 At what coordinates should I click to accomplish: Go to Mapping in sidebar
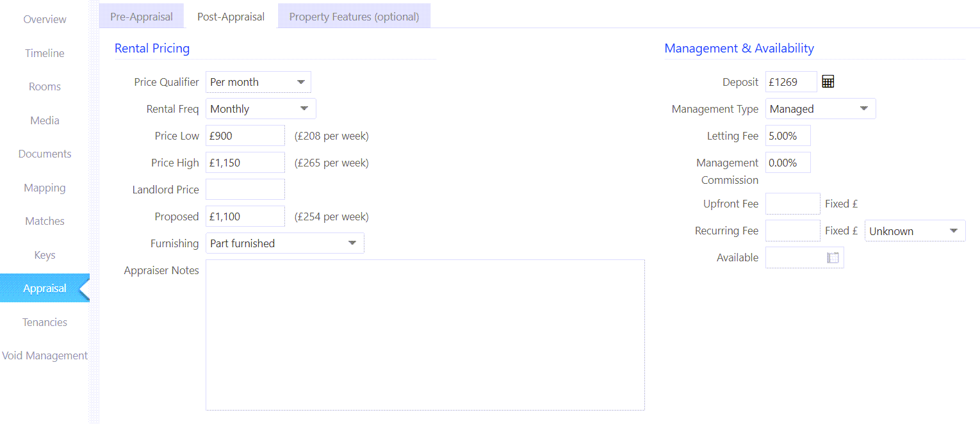pyautogui.click(x=45, y=188)
